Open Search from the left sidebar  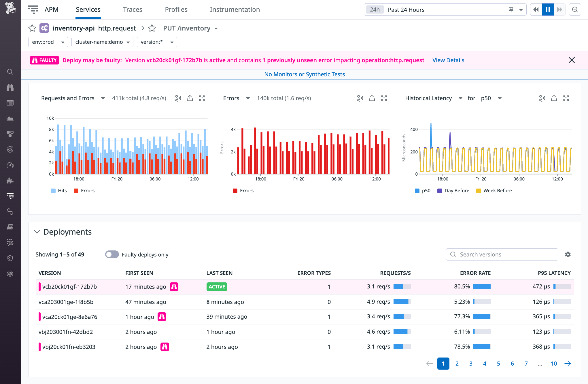(x=10, y=72)
